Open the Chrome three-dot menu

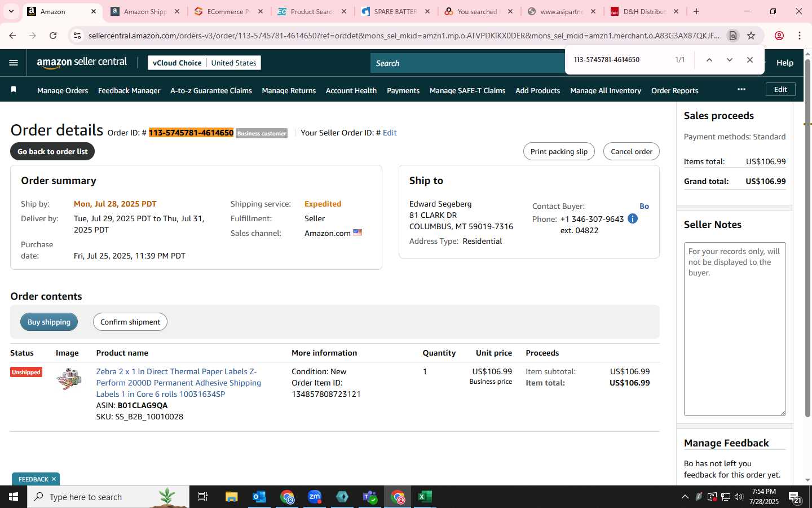point(800,36)
